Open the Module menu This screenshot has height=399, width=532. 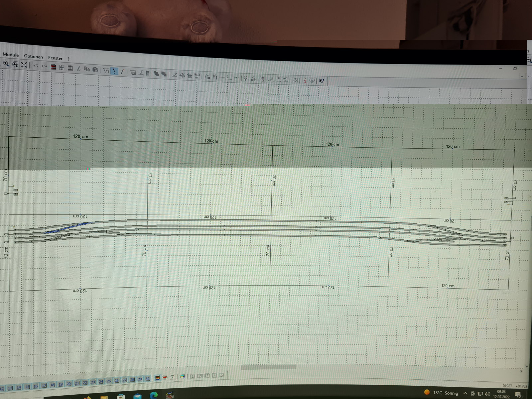(11, 55)
